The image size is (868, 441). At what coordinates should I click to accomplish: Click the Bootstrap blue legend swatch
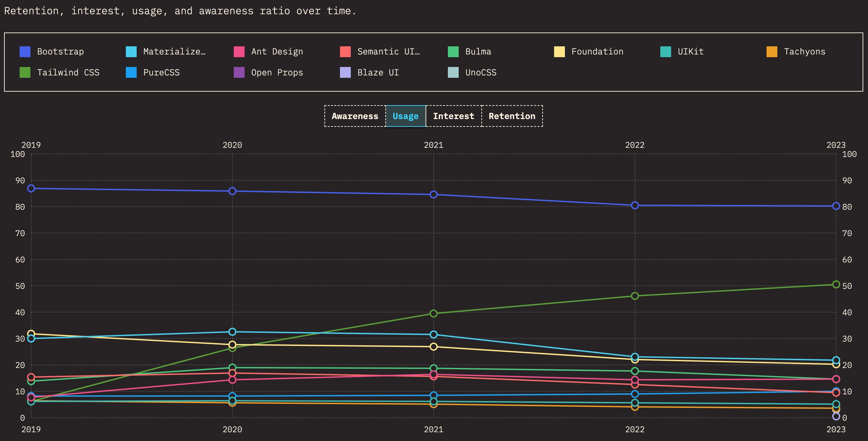point(25,52)
